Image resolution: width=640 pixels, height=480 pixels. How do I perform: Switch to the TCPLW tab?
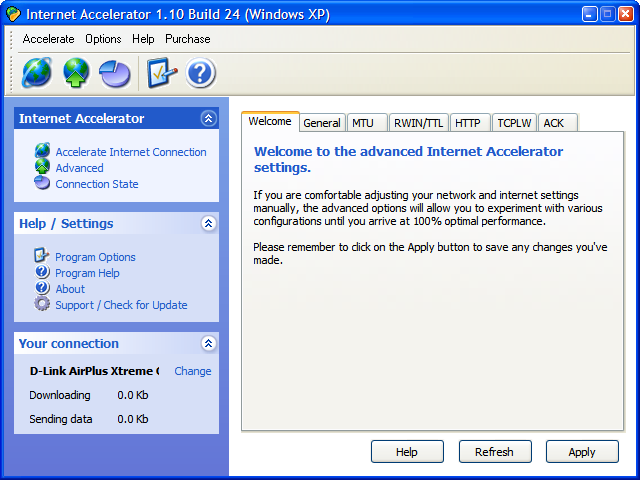click(514, 123)
